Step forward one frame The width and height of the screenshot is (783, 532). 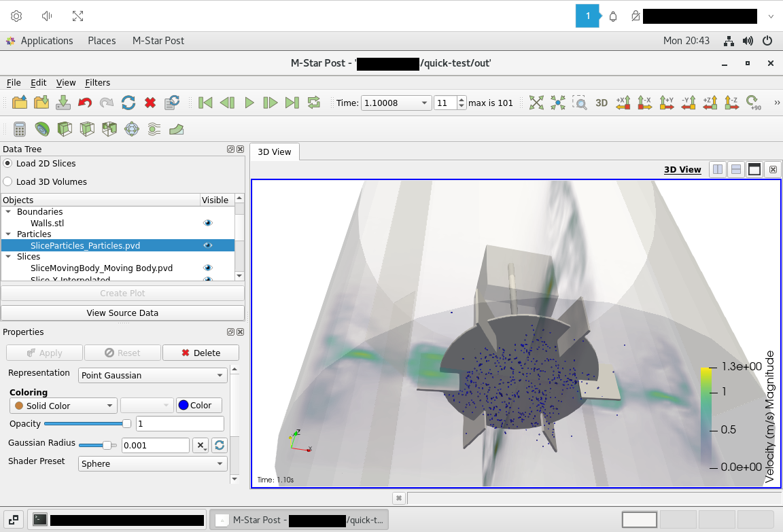click(270, 103)
